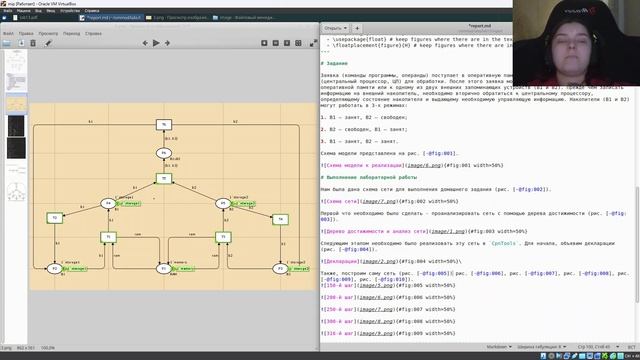Click the image/2.png link text

(379, 261)
